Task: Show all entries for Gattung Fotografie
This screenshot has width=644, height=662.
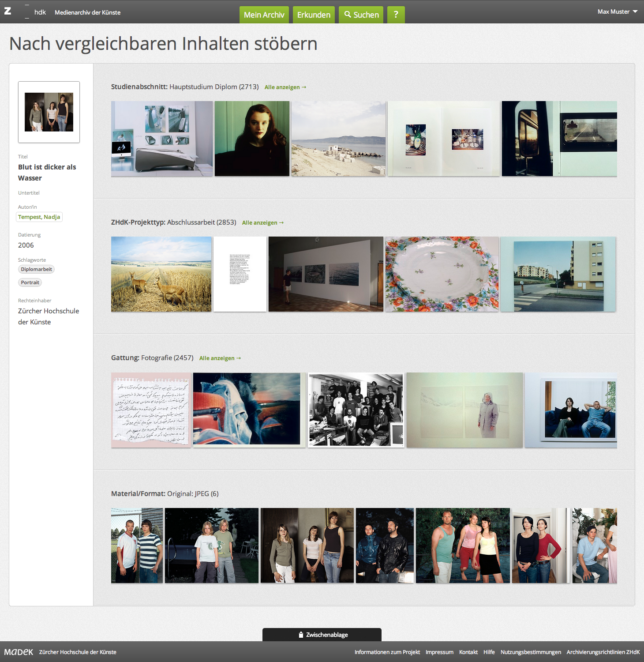Action: pyautogui.click(x=220, y=358)
